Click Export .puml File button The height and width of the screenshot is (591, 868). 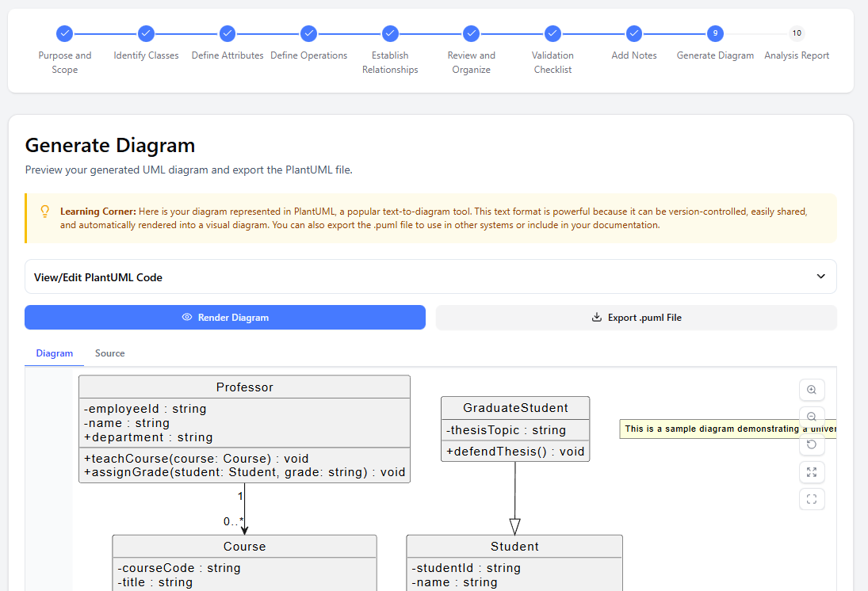[x=636, y=318]
